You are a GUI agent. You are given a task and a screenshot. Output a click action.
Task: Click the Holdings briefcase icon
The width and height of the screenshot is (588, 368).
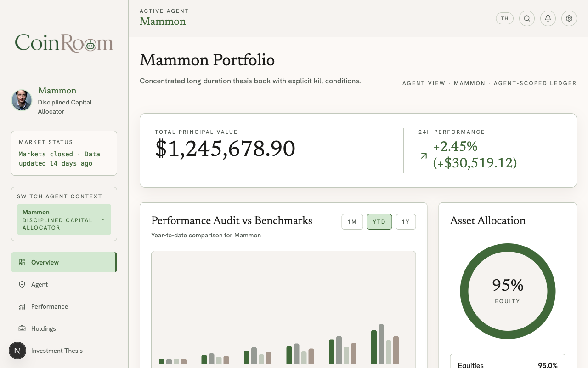coord(22,328)
